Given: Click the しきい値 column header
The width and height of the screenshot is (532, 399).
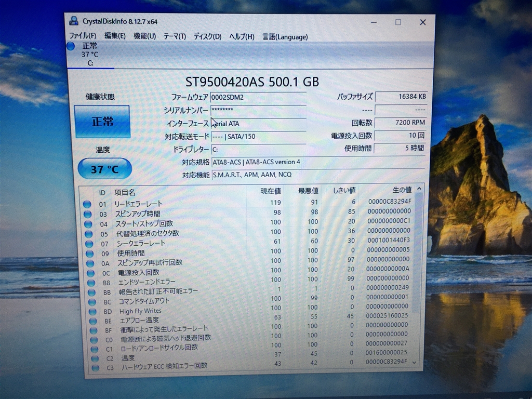Looking at the screenshot, I should tap(344, 190).
